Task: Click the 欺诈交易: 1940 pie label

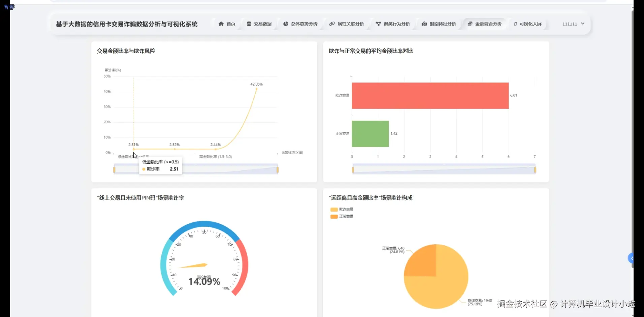Action: [480, 302]
